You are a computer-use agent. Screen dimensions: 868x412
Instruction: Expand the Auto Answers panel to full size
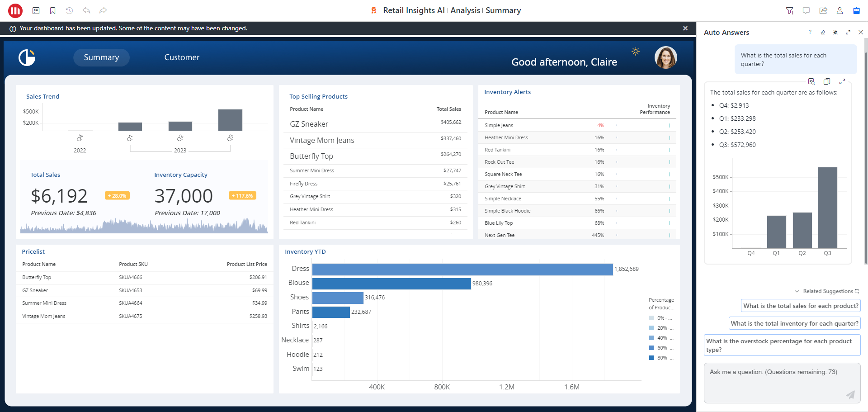pos(848,33)
